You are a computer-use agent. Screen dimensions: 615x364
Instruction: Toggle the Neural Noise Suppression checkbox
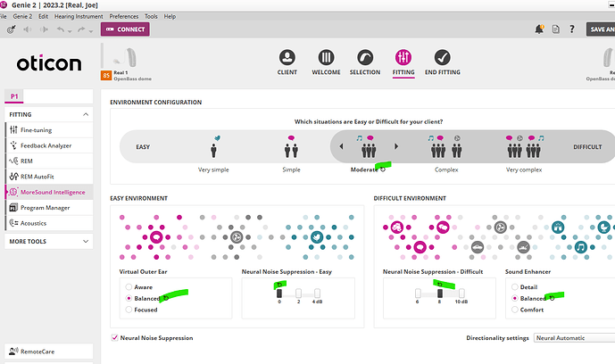click(114, 337)
